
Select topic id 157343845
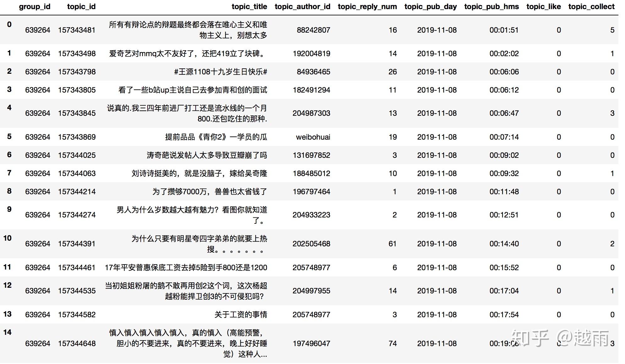tap(77, 113)
